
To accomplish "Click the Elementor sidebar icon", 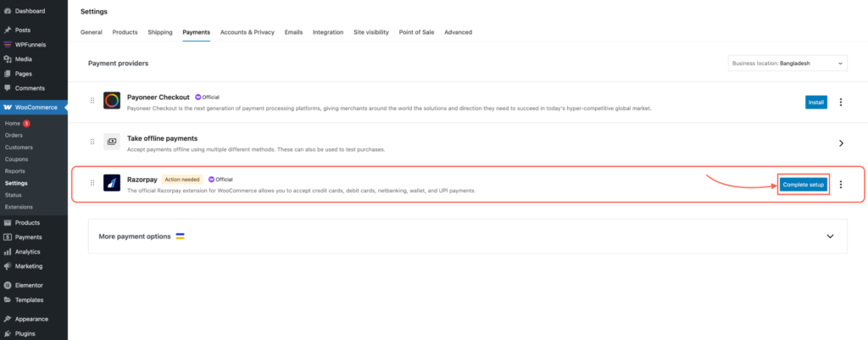I will [x=8, y=285].
